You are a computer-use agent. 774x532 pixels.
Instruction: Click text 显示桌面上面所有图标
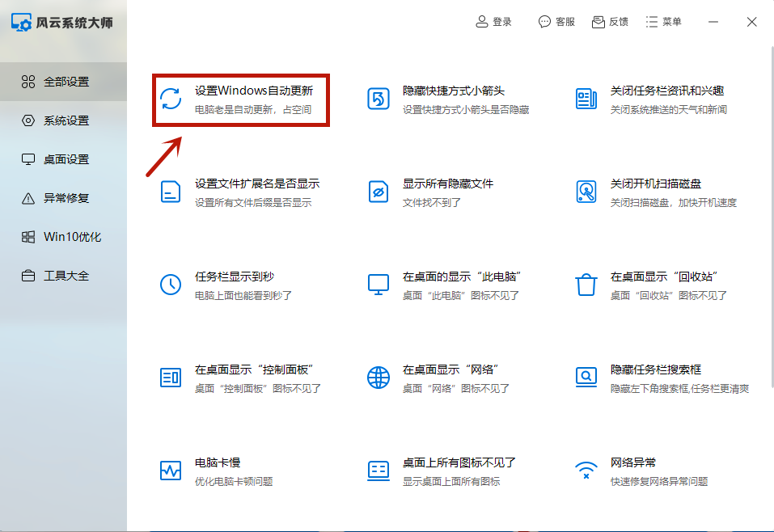click(x=451, y=481)
